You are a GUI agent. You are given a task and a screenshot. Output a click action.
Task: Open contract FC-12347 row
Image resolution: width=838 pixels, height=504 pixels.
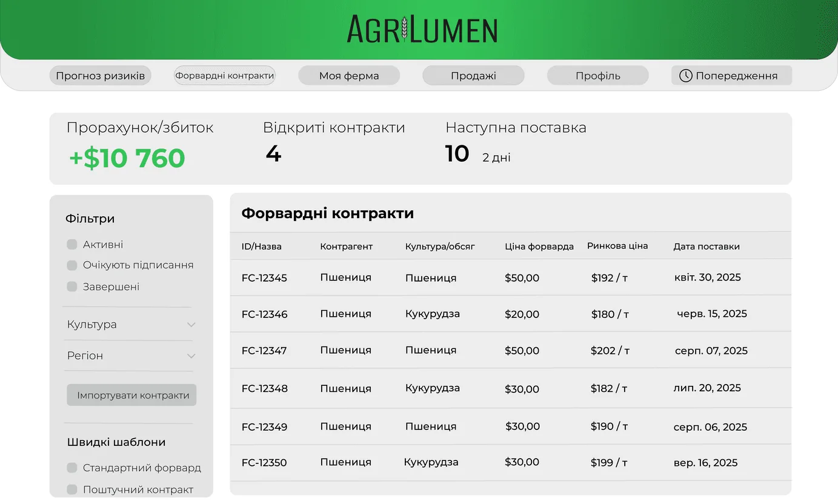511,350
